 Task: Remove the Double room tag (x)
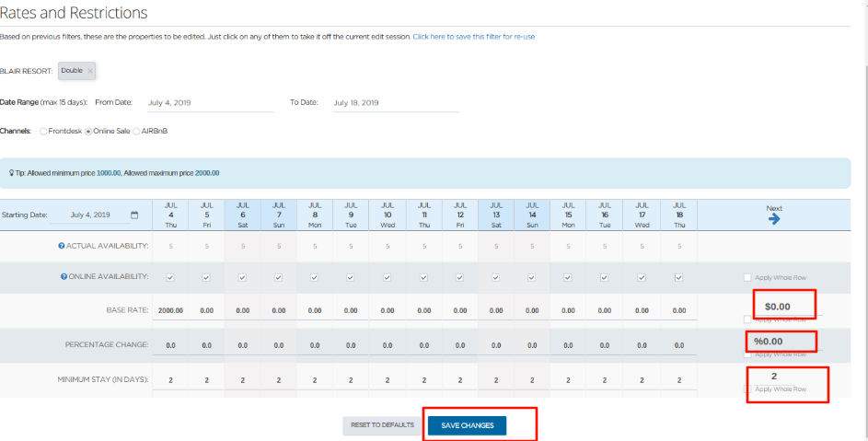click(x=89, y=71)
